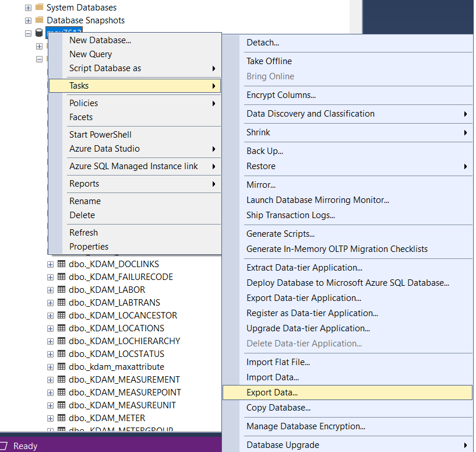Expand the System Databases node
This screenshot has width=476, height=452.
pos(28,8)
